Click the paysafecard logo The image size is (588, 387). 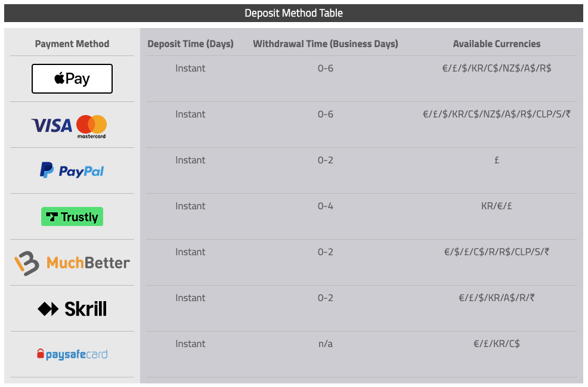tap(72, 355)
